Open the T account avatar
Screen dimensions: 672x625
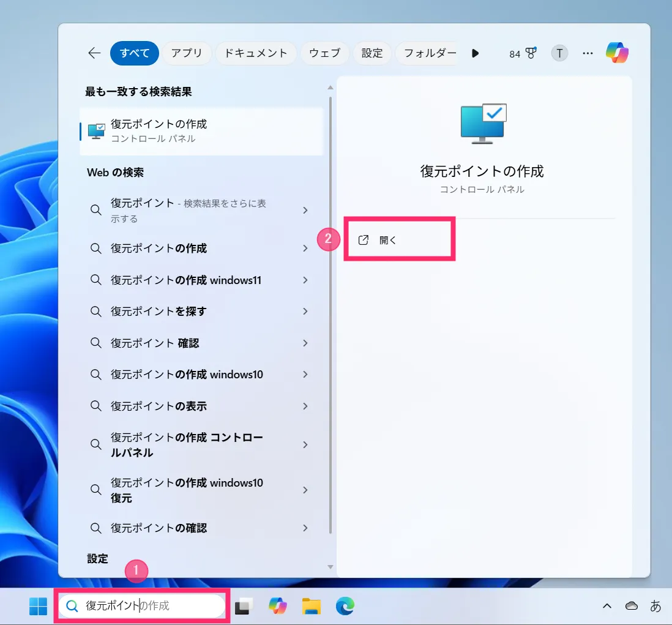(x=559, y=53)
